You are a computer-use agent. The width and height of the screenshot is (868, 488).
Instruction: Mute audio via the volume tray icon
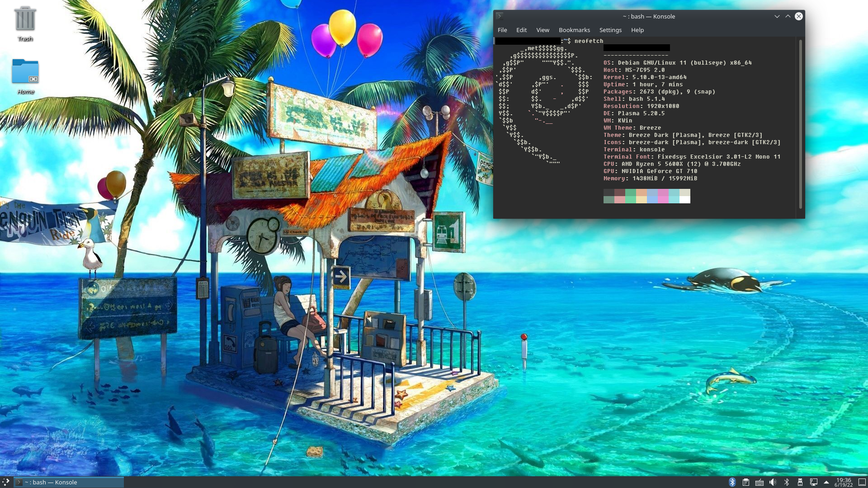coord(773,482)
